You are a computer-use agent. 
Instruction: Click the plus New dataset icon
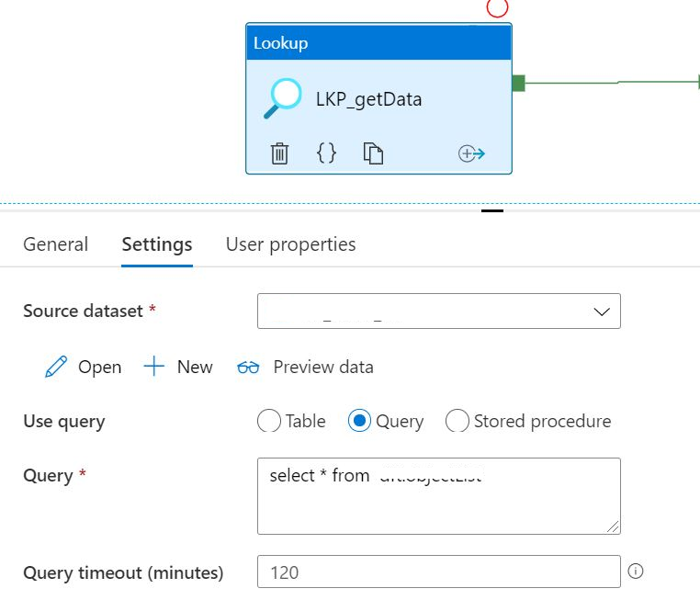pos(154,367)
